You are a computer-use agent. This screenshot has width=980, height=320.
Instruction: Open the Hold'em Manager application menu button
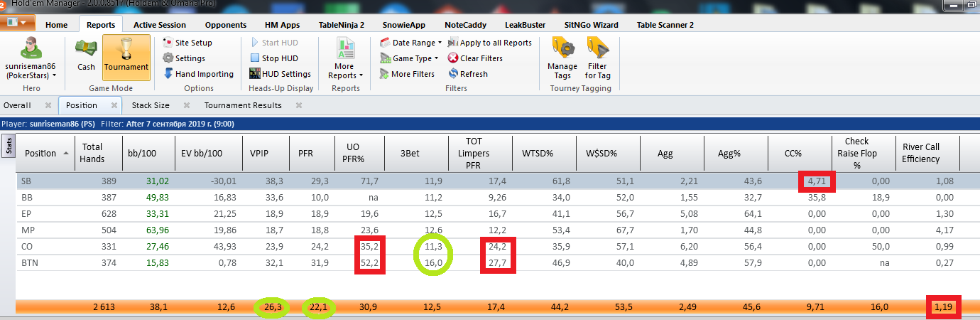point(17,22)
